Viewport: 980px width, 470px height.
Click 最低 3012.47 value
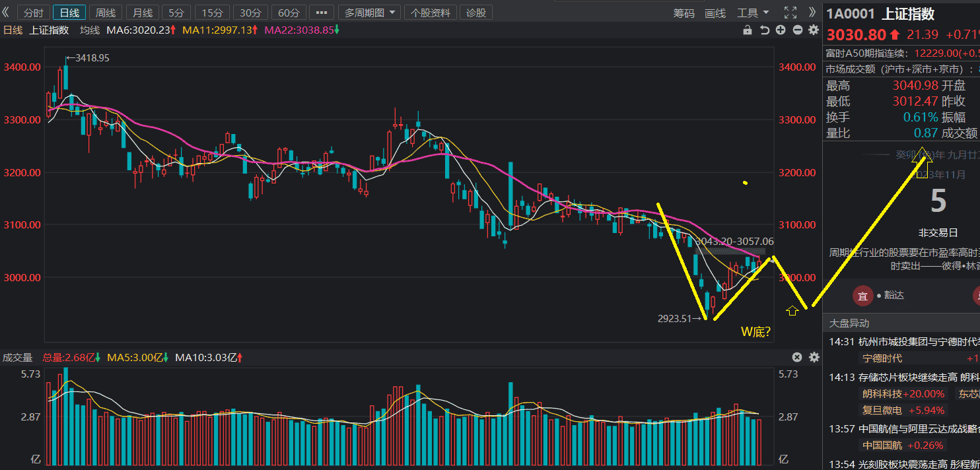915,101
